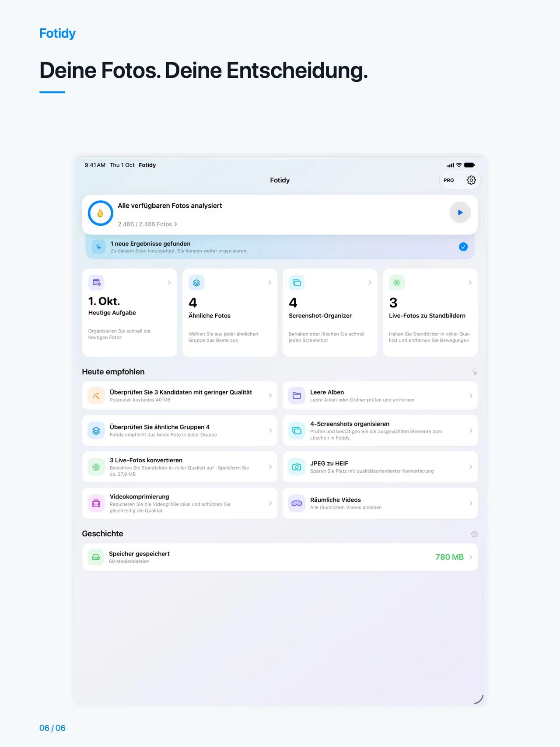Click the Screenshot-Organizer card icon

click(297, 283)
